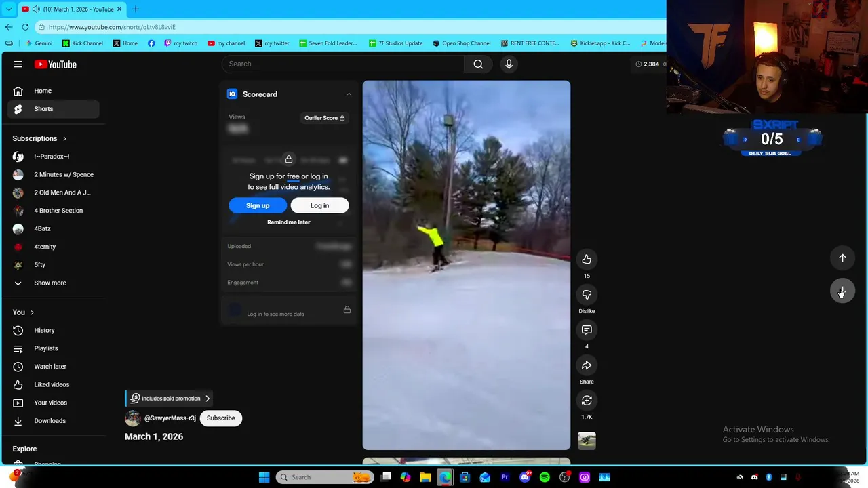The image size is (868, 488).
Task: Open the !~Paradox~! subscription channel
Action: [x=53, y=157]
